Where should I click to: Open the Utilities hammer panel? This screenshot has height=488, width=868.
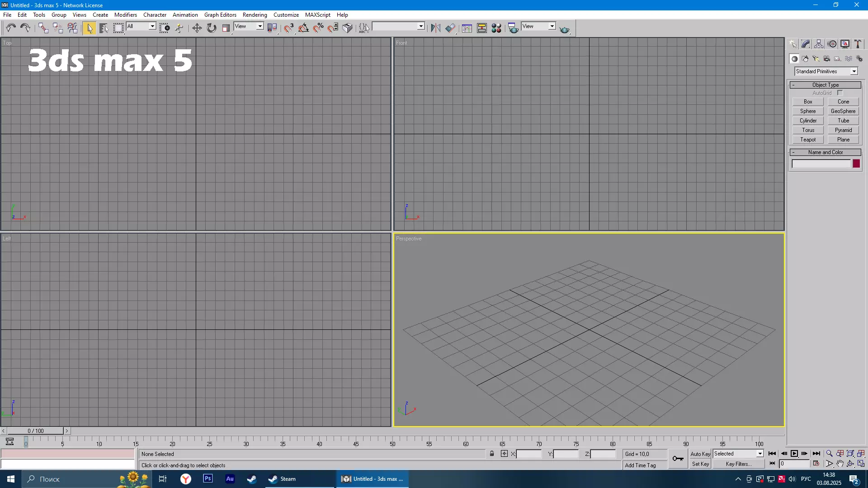[x=858, y=44]
